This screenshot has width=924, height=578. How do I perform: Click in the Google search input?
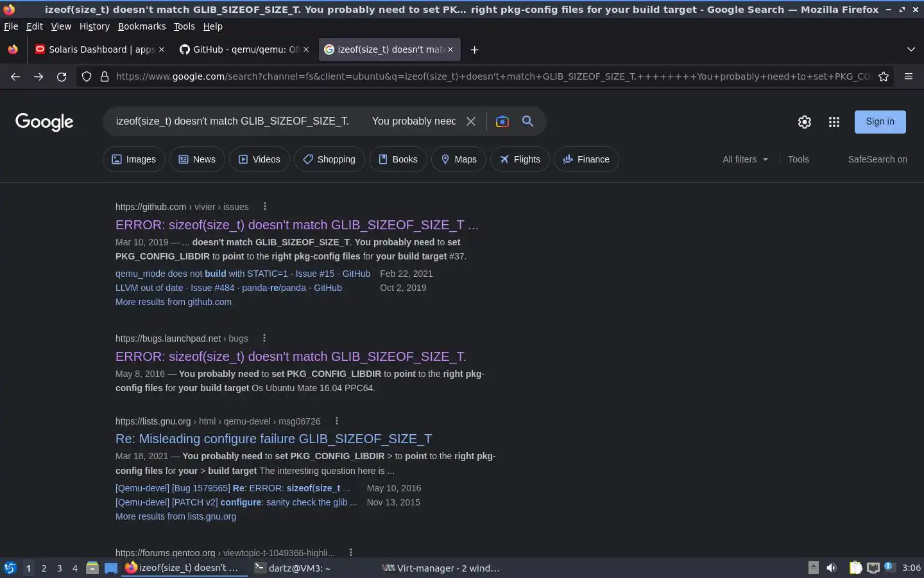coord(286,121)
